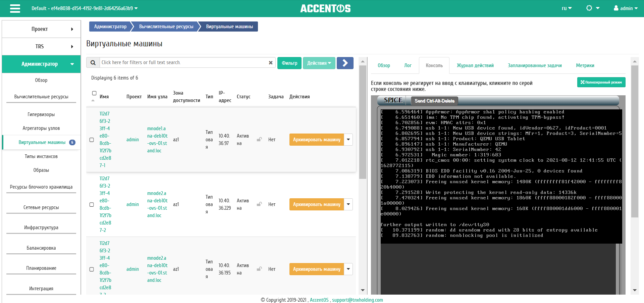This screenshot has height=303, width=644.
Task: Collapse the Администратор sidebar section
Action: click(x=41, y=64)
